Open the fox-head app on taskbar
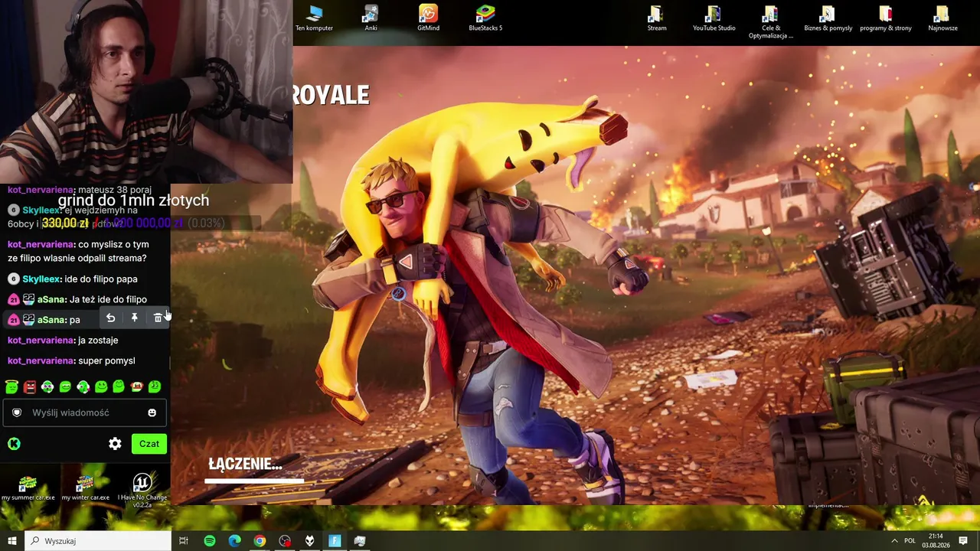 click(x=309, y=541)
